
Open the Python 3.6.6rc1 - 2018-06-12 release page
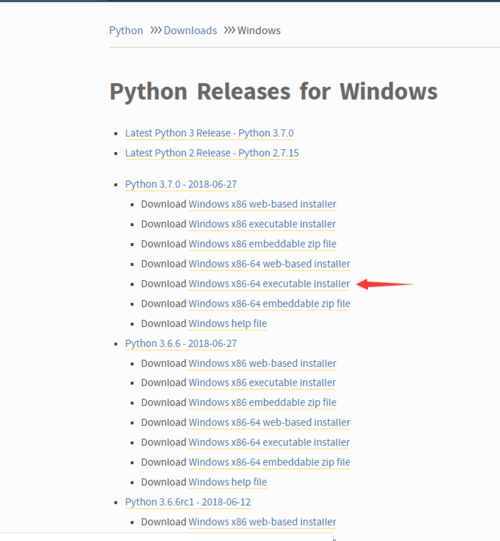pyautogui.click(x=188, y=502)
